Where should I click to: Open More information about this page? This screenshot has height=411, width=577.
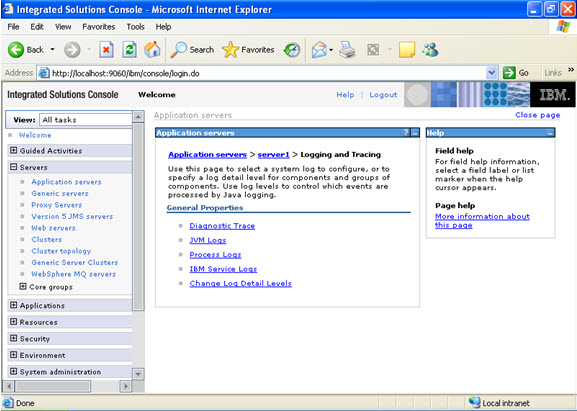click(x=482, y=221)
